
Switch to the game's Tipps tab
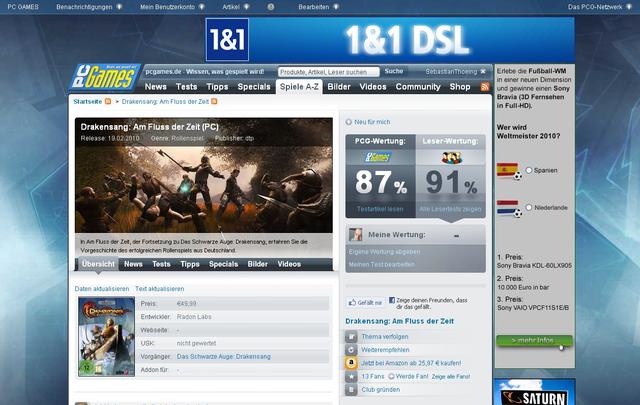[190, 264]
